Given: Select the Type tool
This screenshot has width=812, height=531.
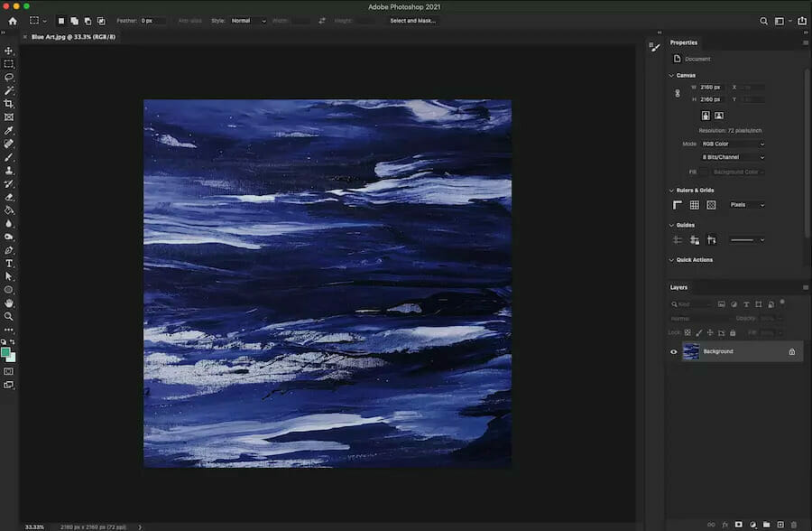Looking at the screenshot, I should pos(9,265).
